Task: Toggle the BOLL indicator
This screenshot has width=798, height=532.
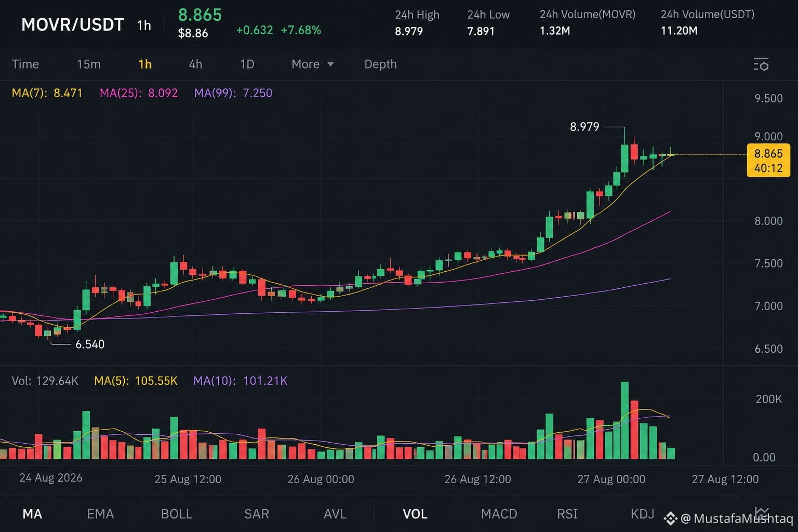Action: [x=177, y=514]
